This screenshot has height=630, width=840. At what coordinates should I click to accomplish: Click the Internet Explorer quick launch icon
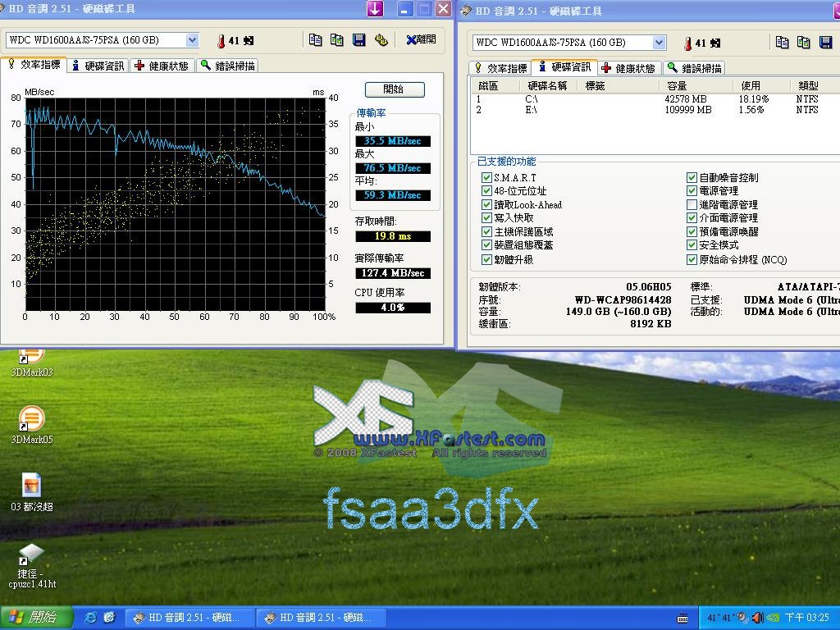pyautogui.click(x=91, y=617)
